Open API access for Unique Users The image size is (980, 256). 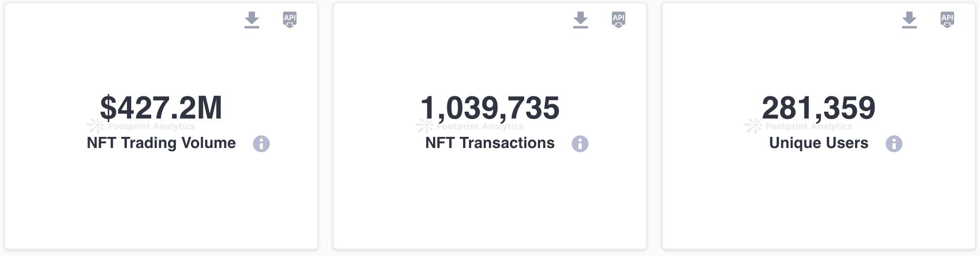(x=947, y=20)
